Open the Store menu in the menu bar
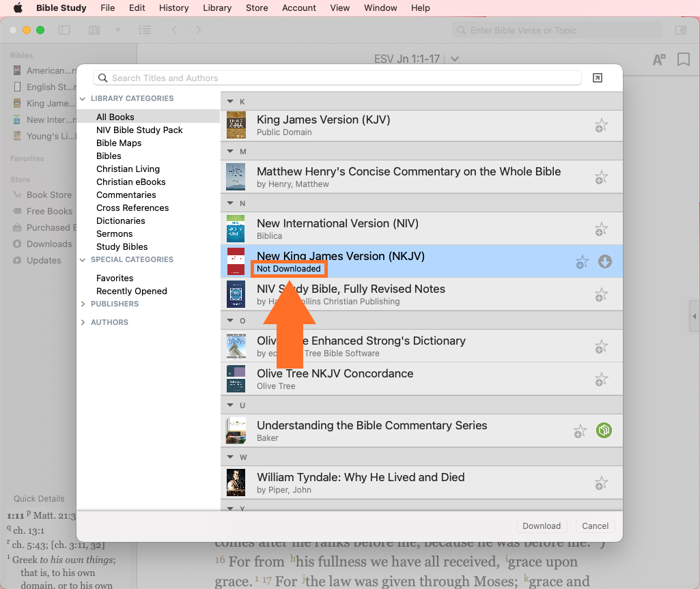Viewport: 700px width, 589px height. coord(257,8)
